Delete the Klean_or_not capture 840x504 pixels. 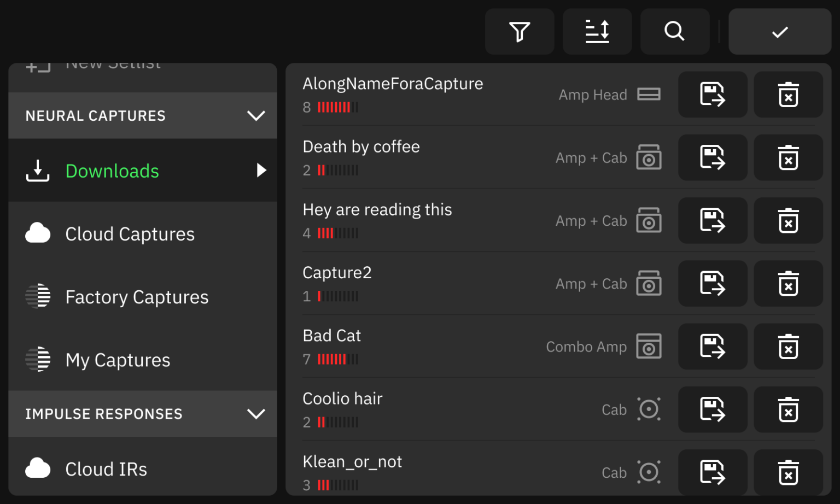[788, 472]
